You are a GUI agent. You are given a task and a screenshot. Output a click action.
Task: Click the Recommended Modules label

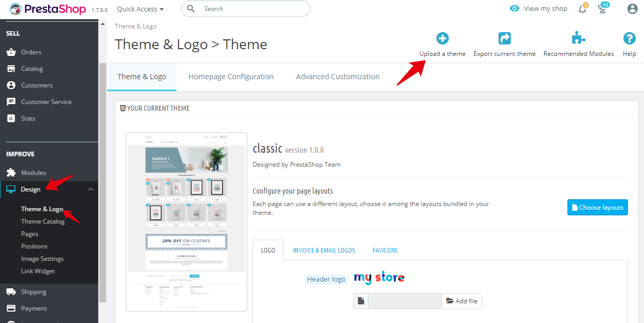click(578, 54)
